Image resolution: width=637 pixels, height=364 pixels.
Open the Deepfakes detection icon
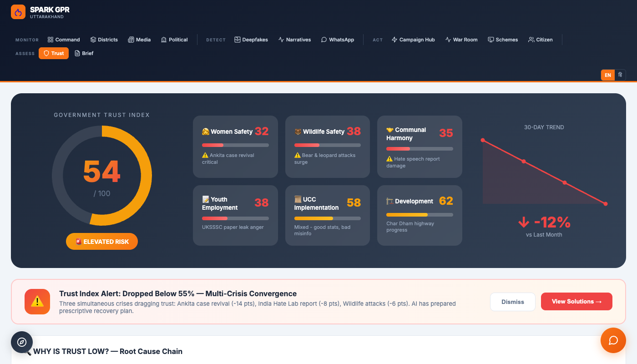point(237,40)
